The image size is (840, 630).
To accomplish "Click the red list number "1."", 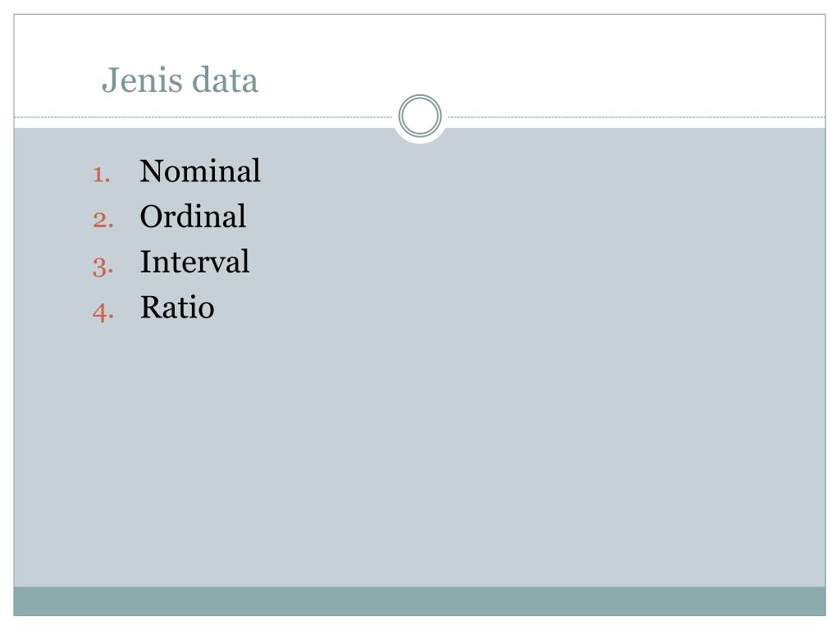I will [x=102, y=175].
